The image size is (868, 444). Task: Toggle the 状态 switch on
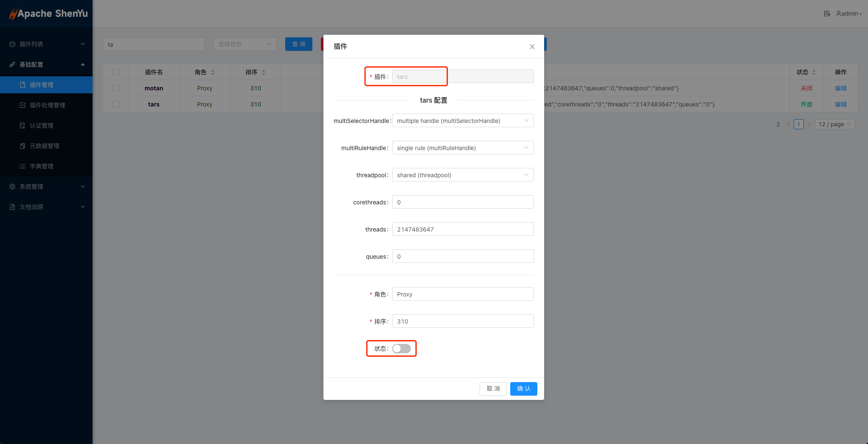[x=401, y=349]
